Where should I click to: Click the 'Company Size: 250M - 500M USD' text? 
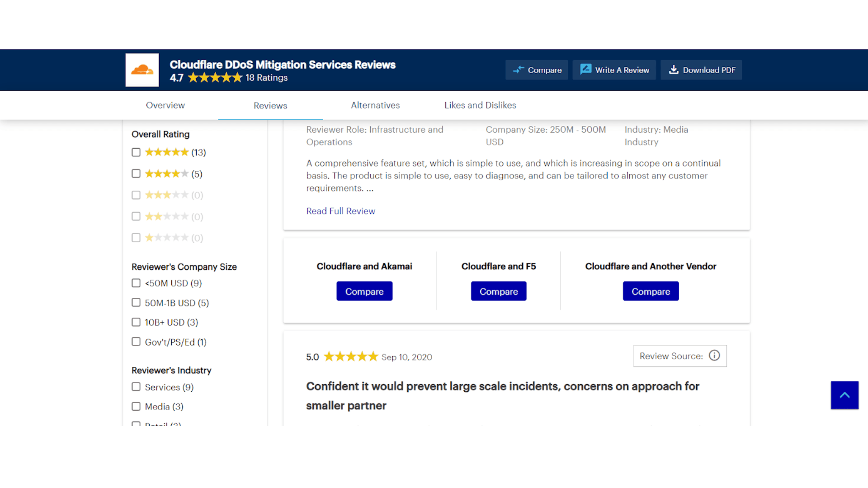pos(546,136)
